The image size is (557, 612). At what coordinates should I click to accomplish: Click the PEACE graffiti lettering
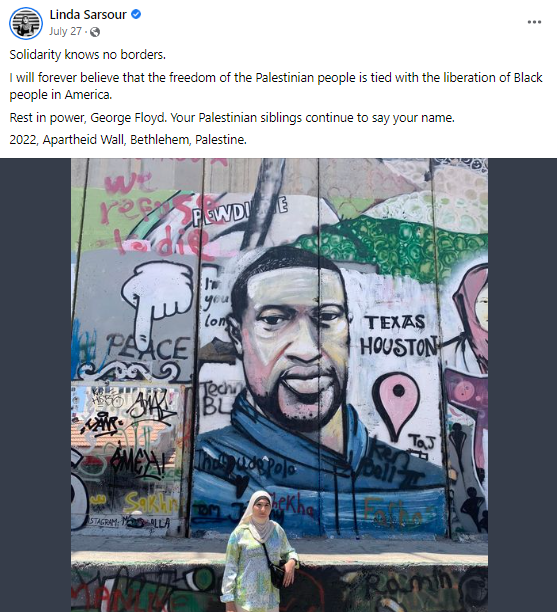pyautogui.click(x=148, y=347)
